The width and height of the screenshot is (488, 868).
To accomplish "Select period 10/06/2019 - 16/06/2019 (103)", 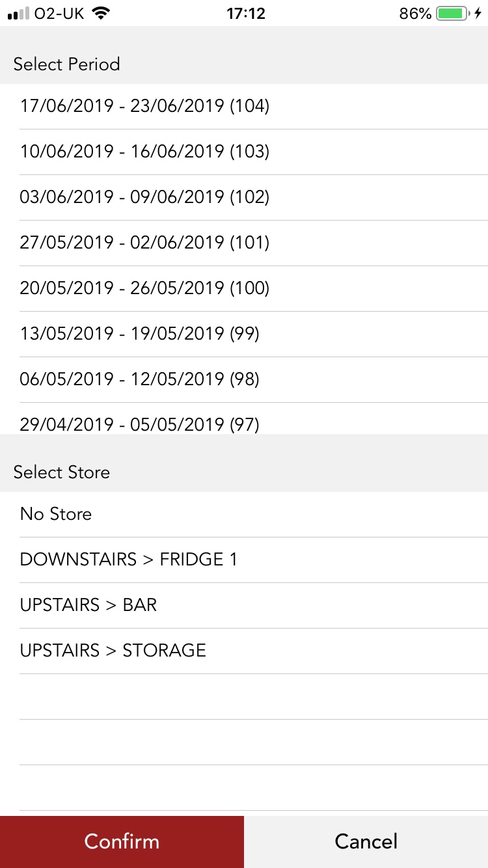I will point(144,152).
